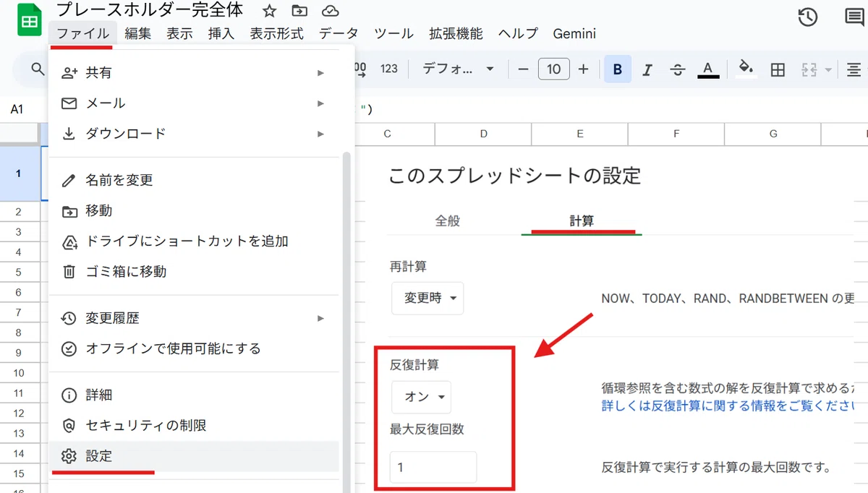
Task: Open the 表示形式 menu
Action: click(x=277, y=33)
